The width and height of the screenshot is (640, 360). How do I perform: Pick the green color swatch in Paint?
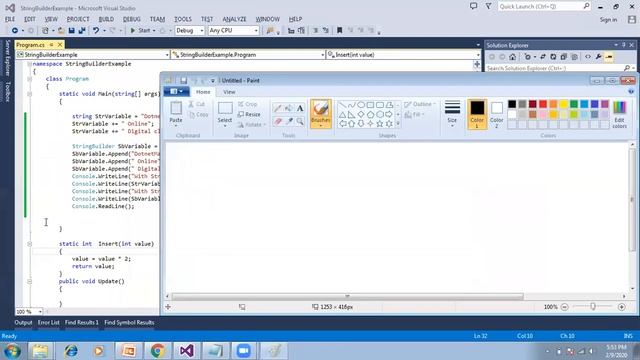click(x=574, y=104)
